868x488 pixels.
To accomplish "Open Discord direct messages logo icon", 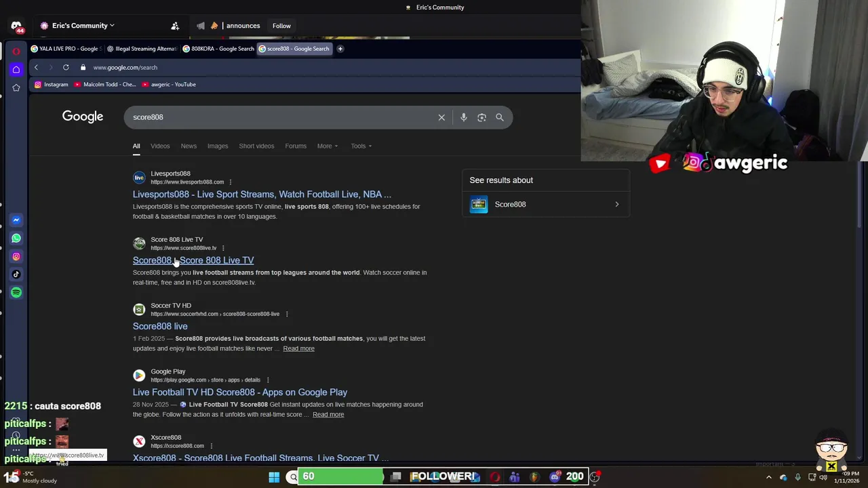I will coord(16,26).
